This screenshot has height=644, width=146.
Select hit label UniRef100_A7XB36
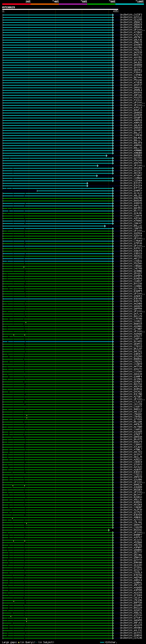click(x=131, y=82)
